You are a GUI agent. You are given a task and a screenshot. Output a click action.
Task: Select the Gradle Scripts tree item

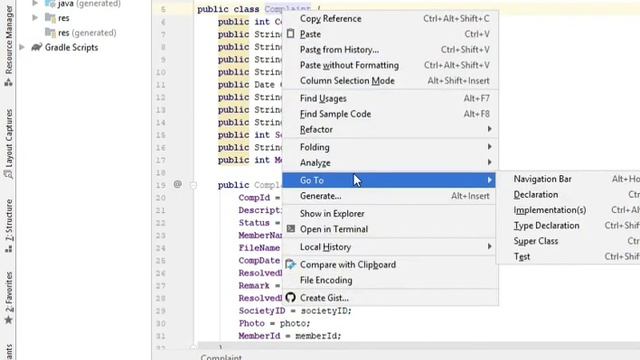coord(71,47)
